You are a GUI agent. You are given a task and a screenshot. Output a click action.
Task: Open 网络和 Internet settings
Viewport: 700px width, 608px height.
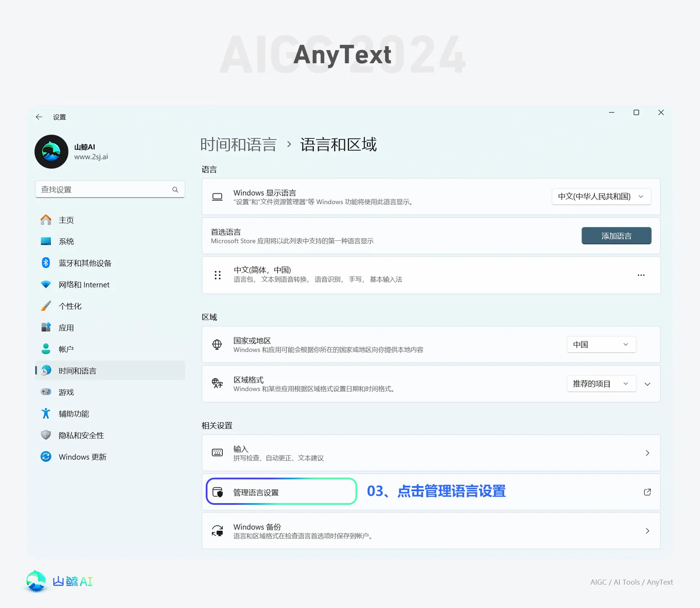[x=110, y=284]
